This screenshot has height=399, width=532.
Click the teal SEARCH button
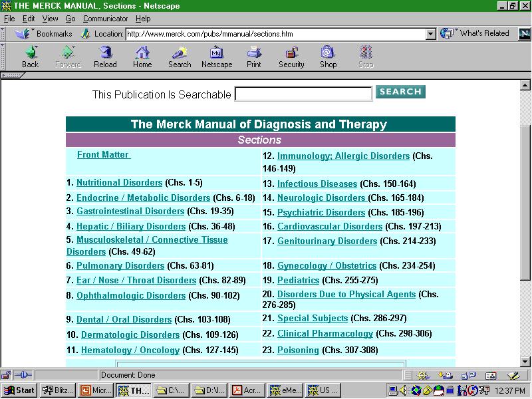coord(400,92)
